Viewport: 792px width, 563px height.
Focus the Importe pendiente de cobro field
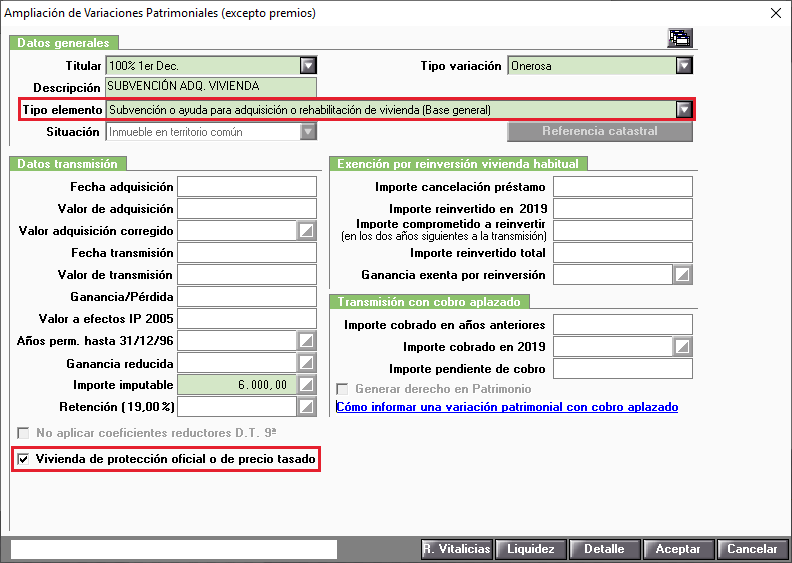point(623,369)
